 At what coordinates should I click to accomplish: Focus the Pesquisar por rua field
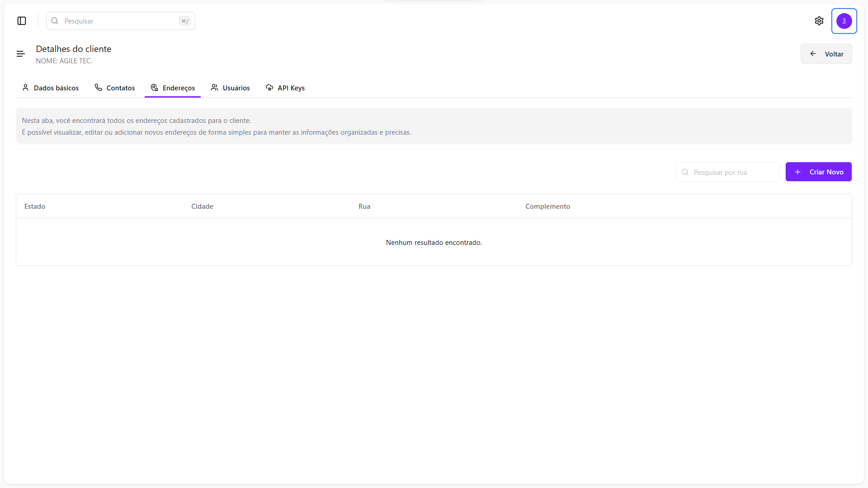[732, 172]
